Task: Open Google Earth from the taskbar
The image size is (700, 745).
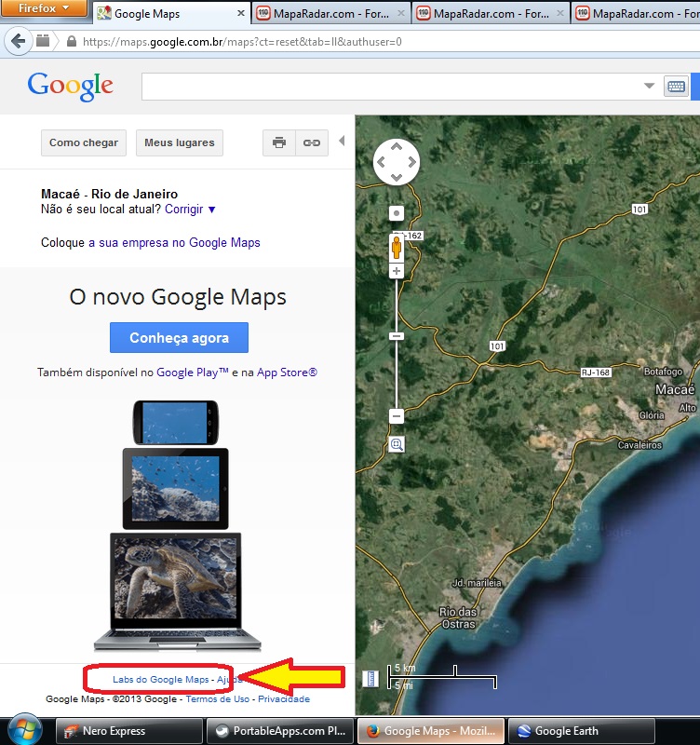Action: coord(581,731)
